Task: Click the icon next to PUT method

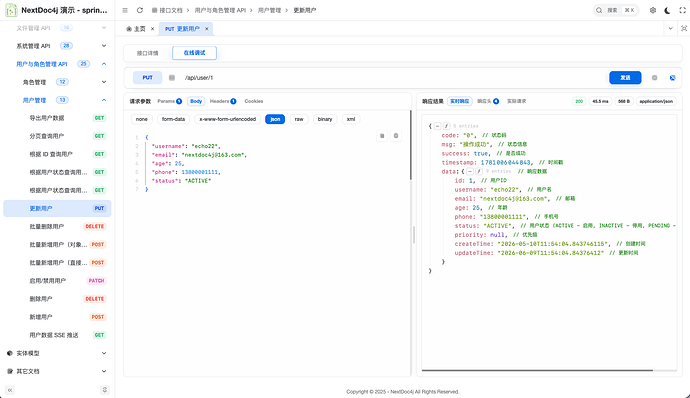Action: point(172,77)
